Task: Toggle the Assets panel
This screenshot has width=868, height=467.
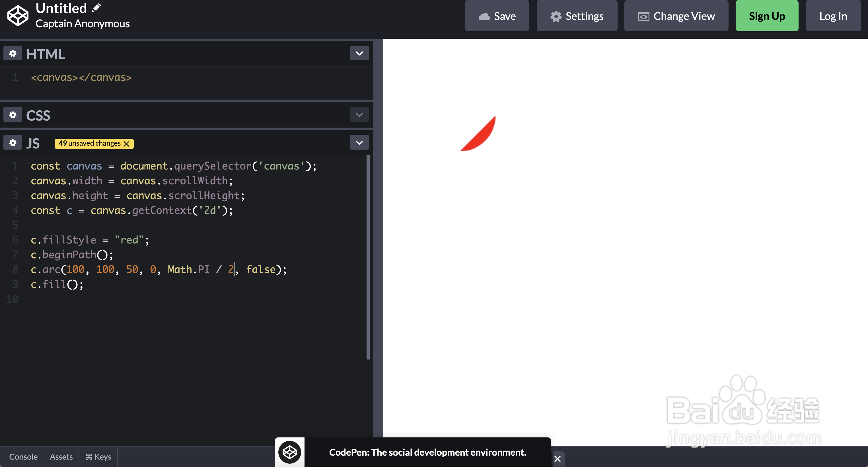Action: point(61,456)
